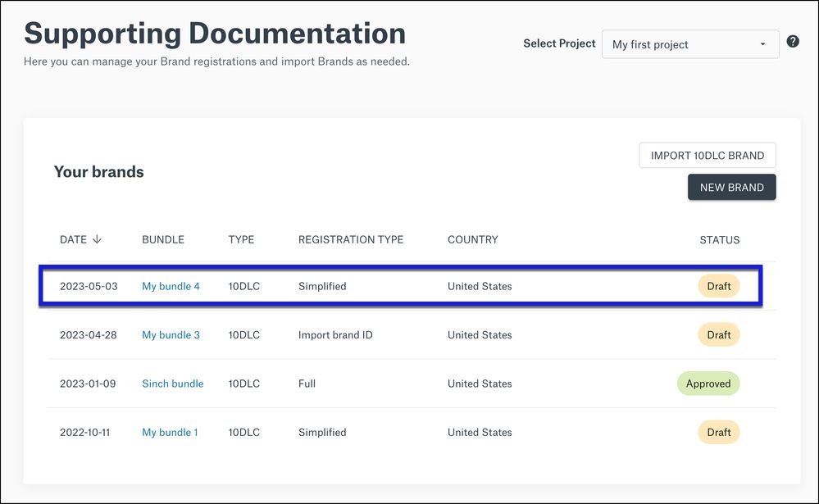Click the STATUS column header

tap(719, 240)
